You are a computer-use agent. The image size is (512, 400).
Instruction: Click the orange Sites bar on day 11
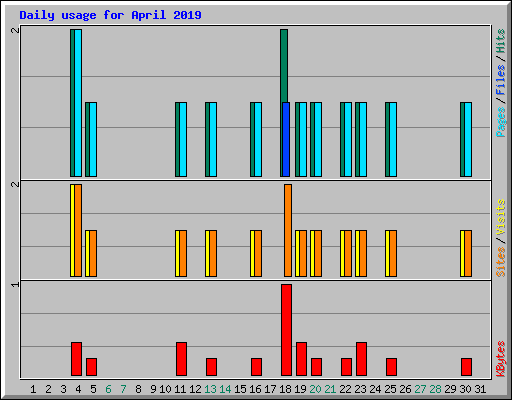tap(183, 253)
